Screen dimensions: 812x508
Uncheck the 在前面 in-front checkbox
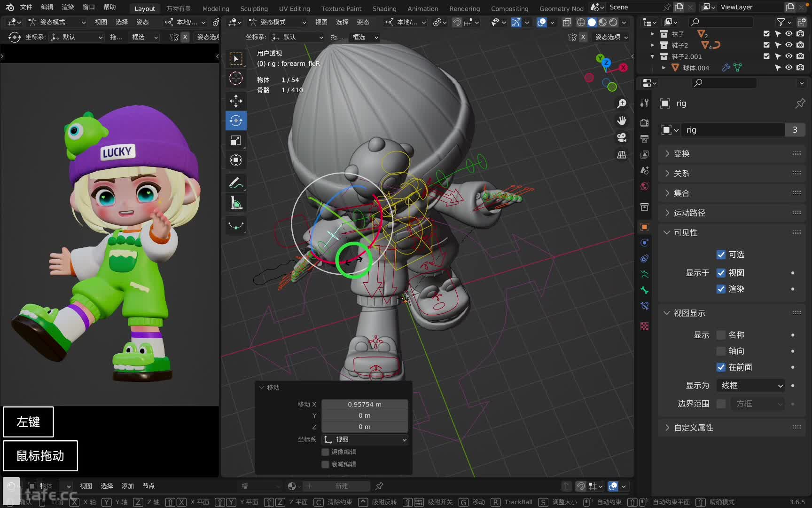click(721, 367)
